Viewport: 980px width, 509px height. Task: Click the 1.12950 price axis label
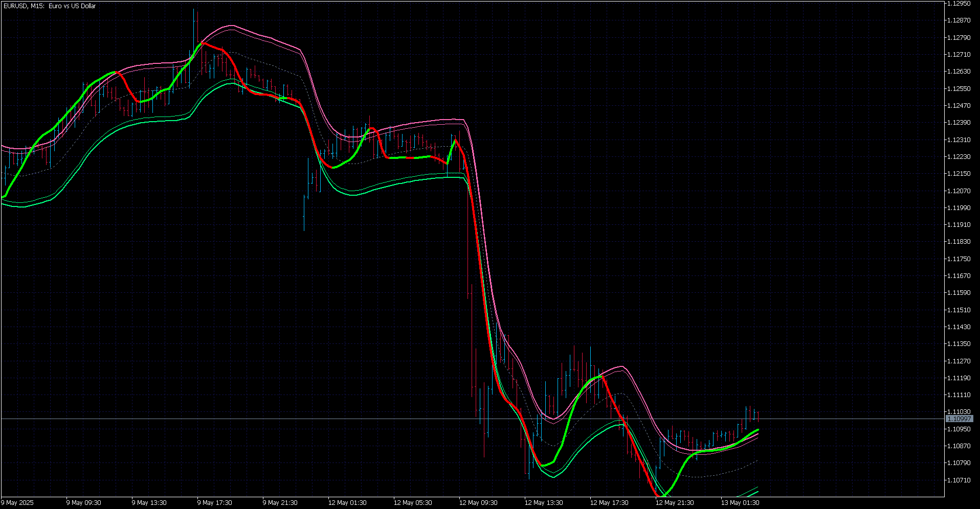[959, 4]
